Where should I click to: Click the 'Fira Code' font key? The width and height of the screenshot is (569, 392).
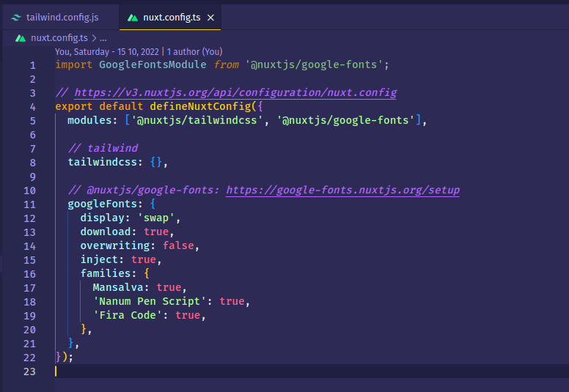pos(127,315)
